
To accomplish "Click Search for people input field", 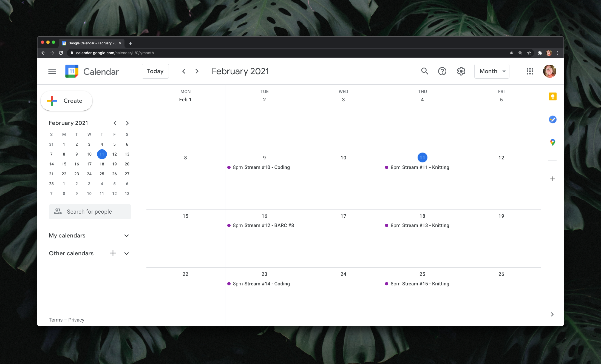I will [90, 211].
